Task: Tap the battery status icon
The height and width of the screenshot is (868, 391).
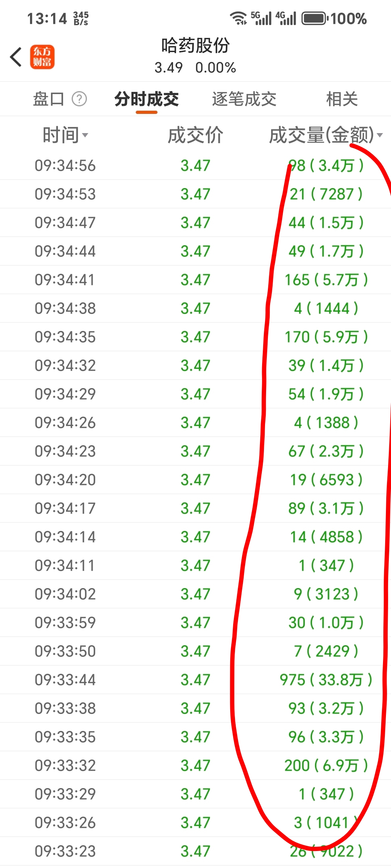Action: [x=315, y=18]
